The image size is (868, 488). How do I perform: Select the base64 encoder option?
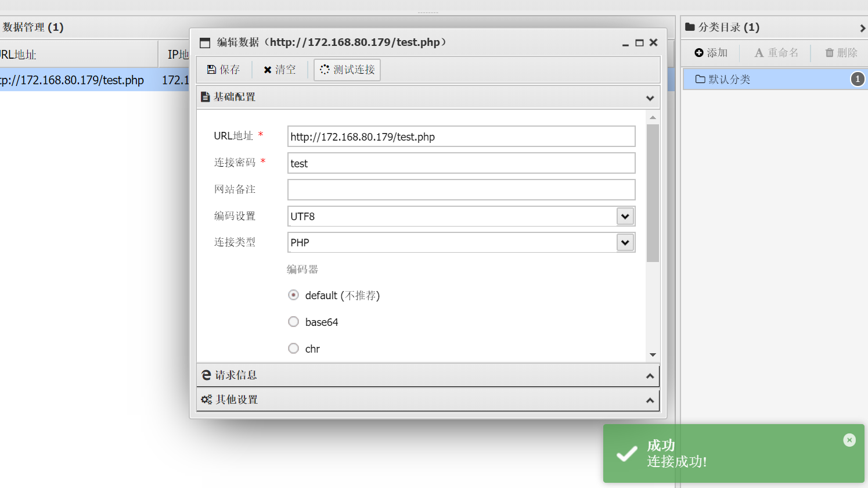293,321
